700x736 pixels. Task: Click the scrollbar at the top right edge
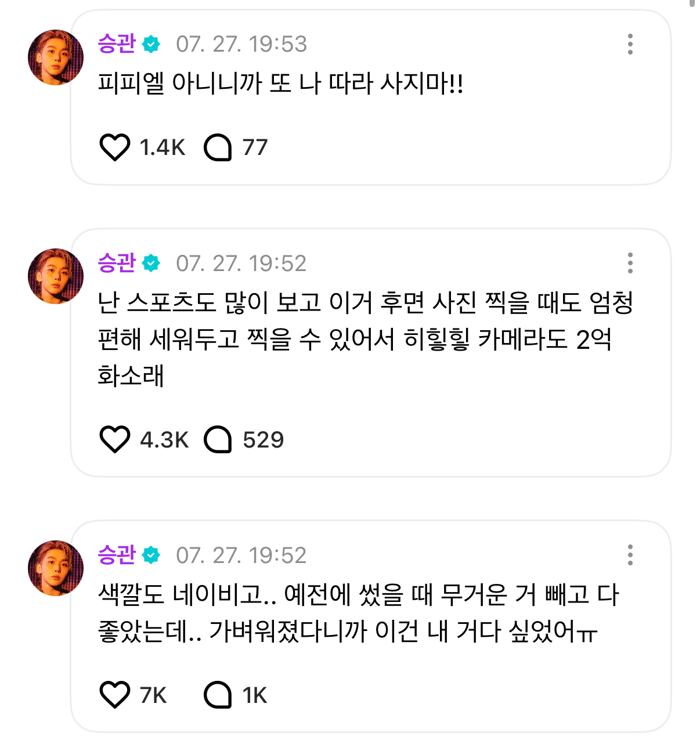coord(692,3)
